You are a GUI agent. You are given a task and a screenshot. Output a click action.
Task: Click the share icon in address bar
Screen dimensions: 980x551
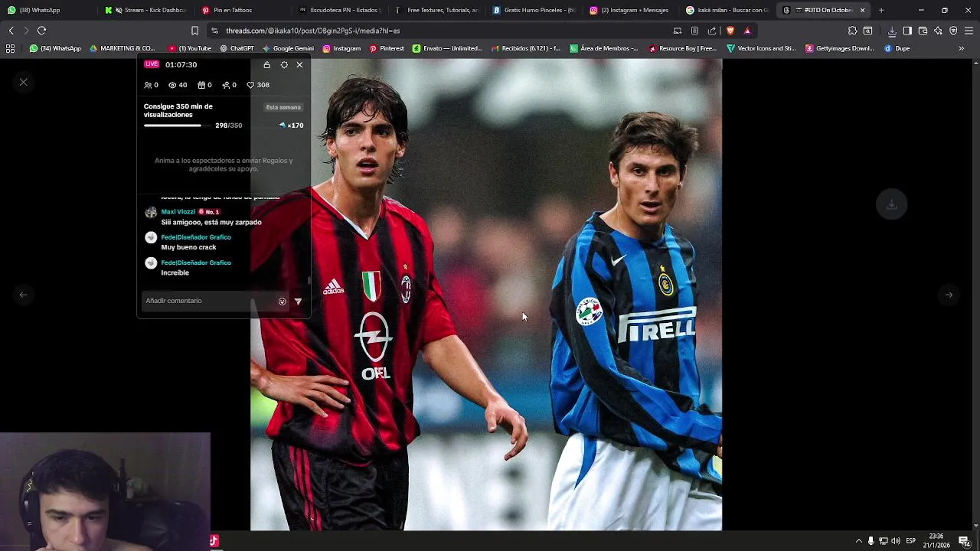[x=712, y=31]
